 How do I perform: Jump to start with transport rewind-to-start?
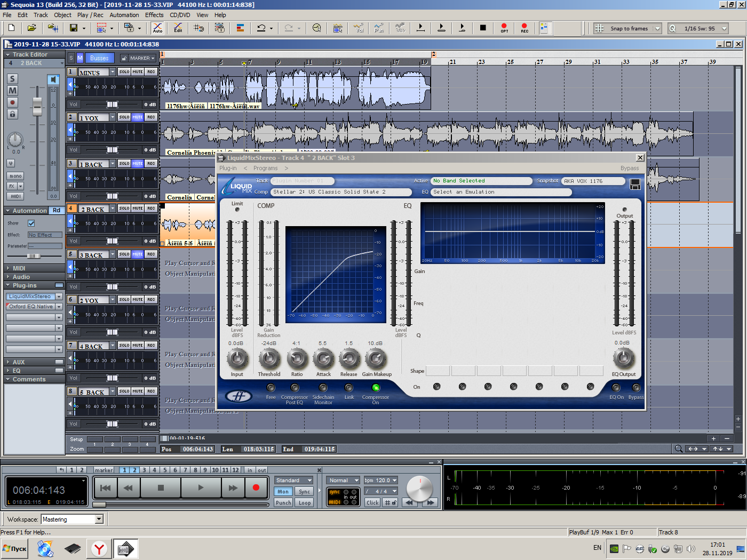106,487
